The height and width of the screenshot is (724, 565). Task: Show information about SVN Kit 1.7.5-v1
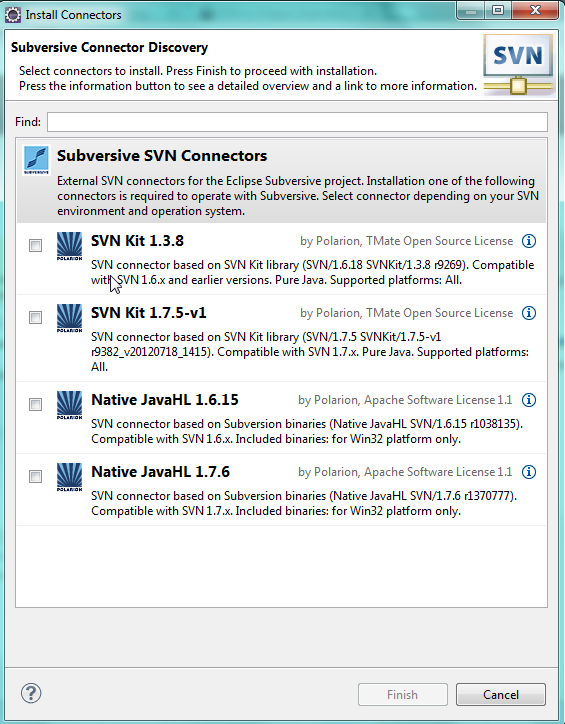coord(529,313)
